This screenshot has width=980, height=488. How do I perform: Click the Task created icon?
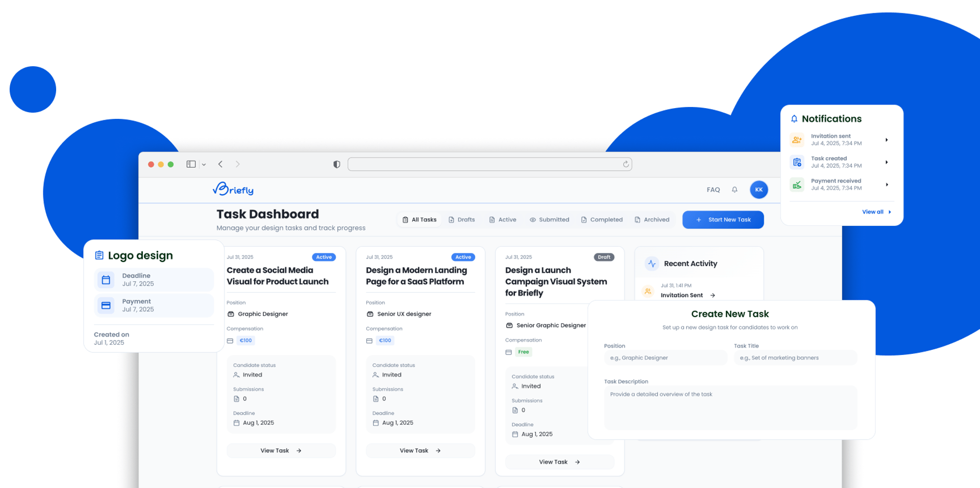click(797, 162)
